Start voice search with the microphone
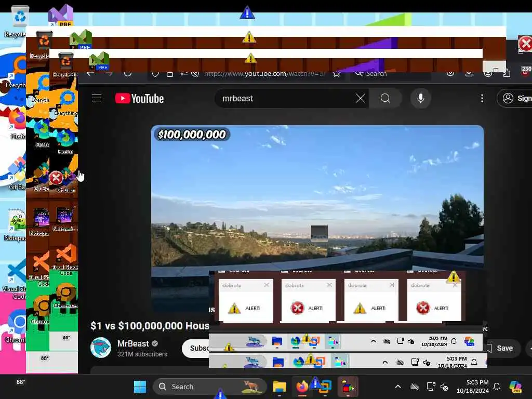 coord(421,98)
